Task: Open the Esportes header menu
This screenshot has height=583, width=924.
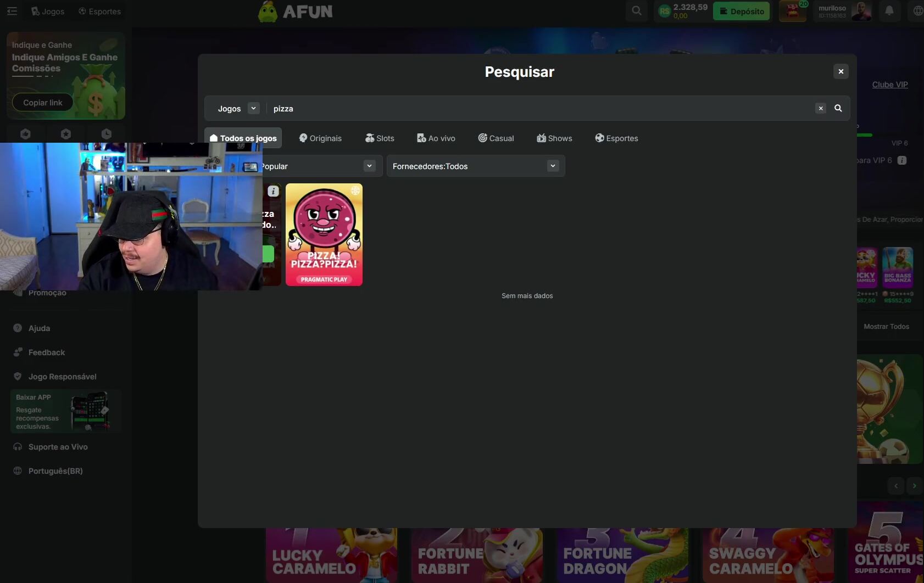Action: pyautogui.click(x=99, y=11)
